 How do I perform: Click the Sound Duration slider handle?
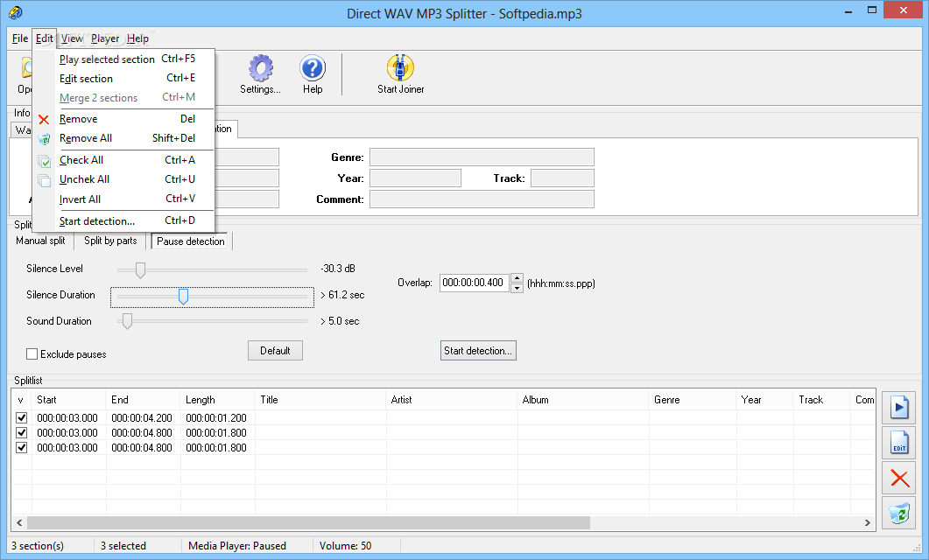(127, 321)
